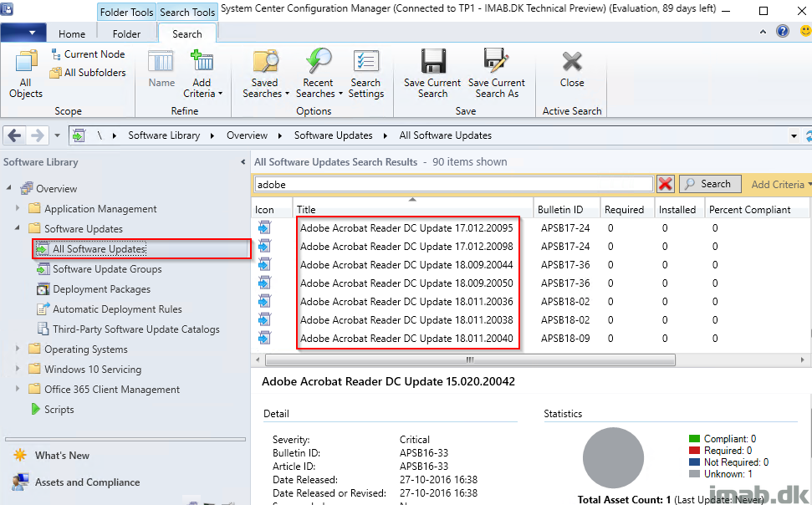Sort by the Title column header

coord(413,209)
